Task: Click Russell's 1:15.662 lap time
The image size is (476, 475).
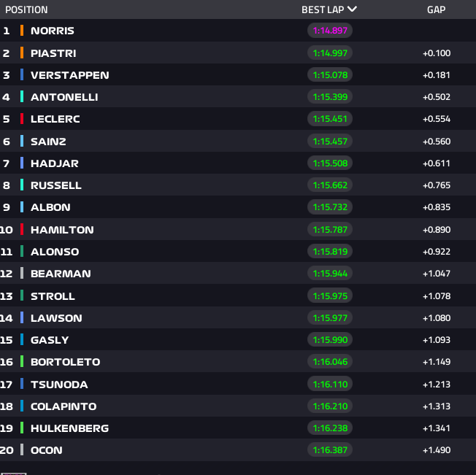Action: [330, 185]
